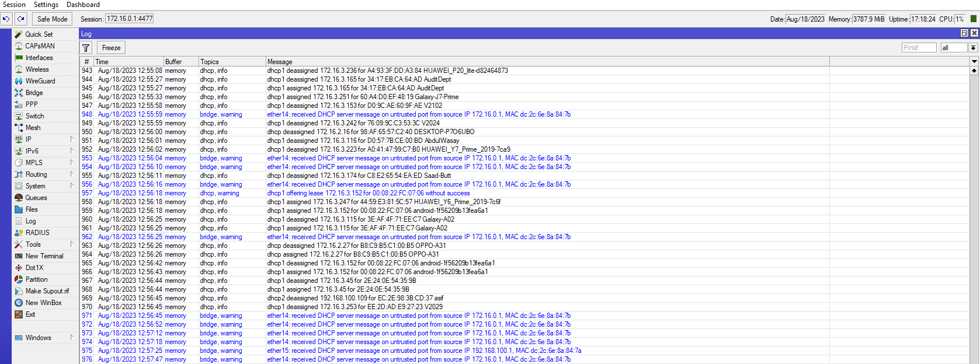Expand the Routing submenu
This screenshot has width=980, height=364.
click(x=72, y=174)
